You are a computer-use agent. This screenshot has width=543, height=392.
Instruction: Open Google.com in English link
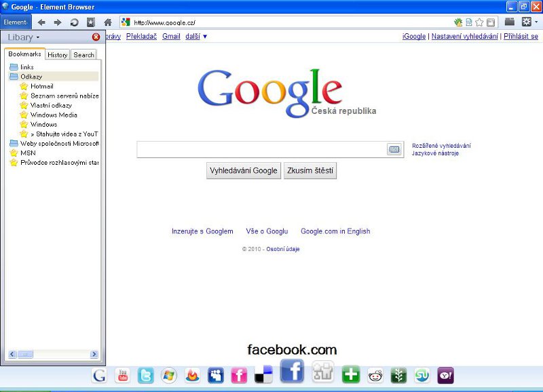(x=335, y=231)
